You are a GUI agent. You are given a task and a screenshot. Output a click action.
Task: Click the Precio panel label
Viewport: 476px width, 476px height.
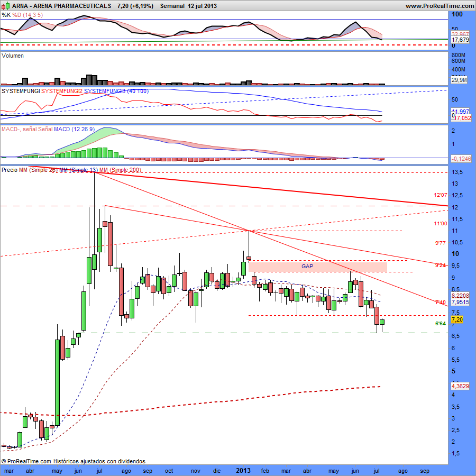tap(10, 170)
